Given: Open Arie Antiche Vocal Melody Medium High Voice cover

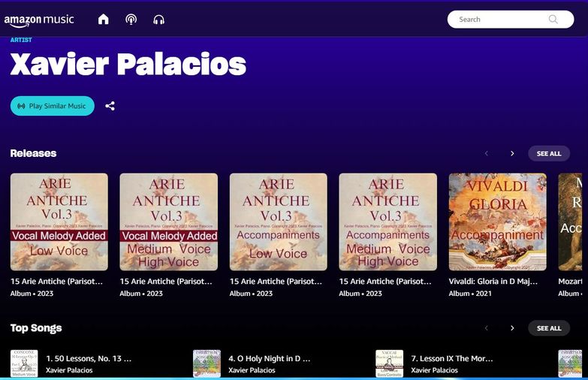Looking at the screenshot, I should click(x=169, y=222).
